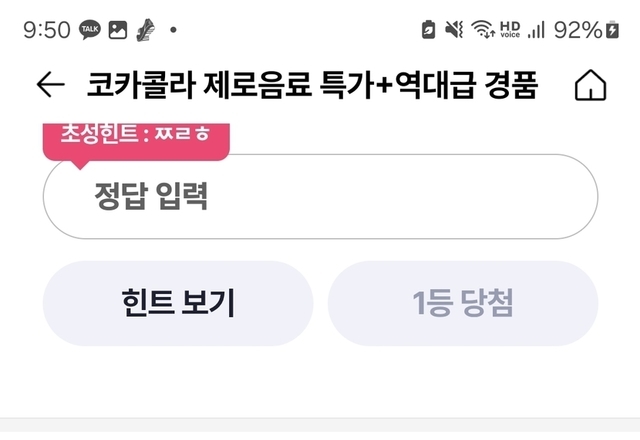Click the 정답 입력 answer field
Image resolution: width=640 pixels, height=440 pixels.
click(x=320, y=197)
